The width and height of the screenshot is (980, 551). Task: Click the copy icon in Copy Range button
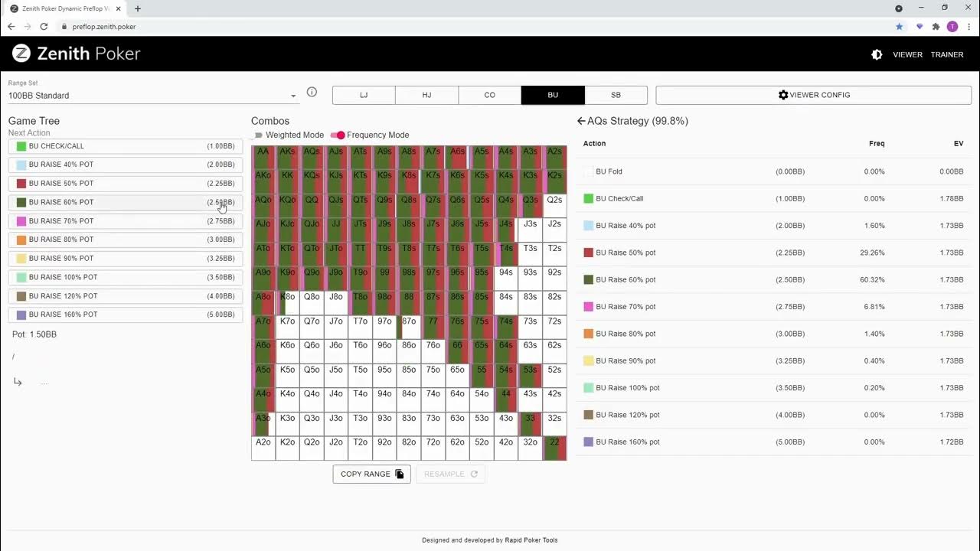click(x=400, y=474)
